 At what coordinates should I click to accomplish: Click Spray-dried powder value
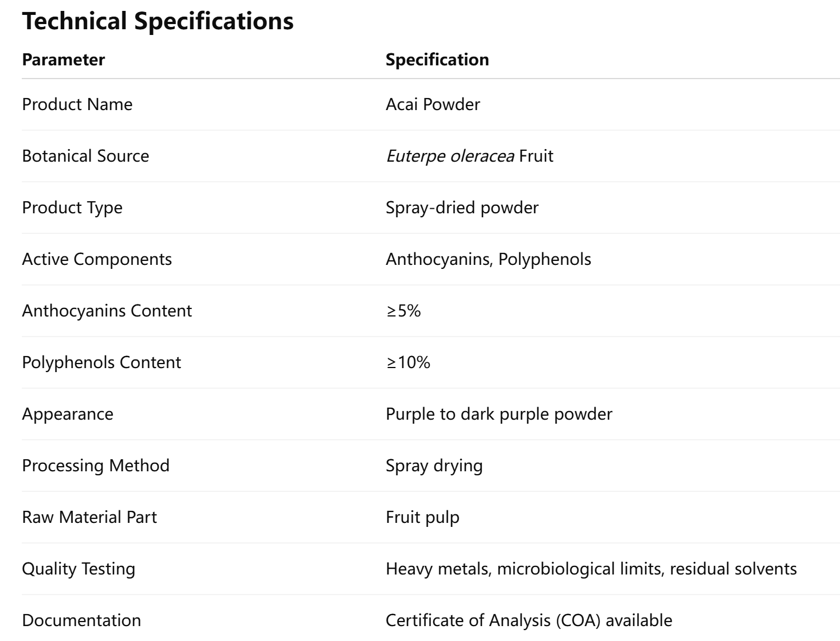point(462,208)
